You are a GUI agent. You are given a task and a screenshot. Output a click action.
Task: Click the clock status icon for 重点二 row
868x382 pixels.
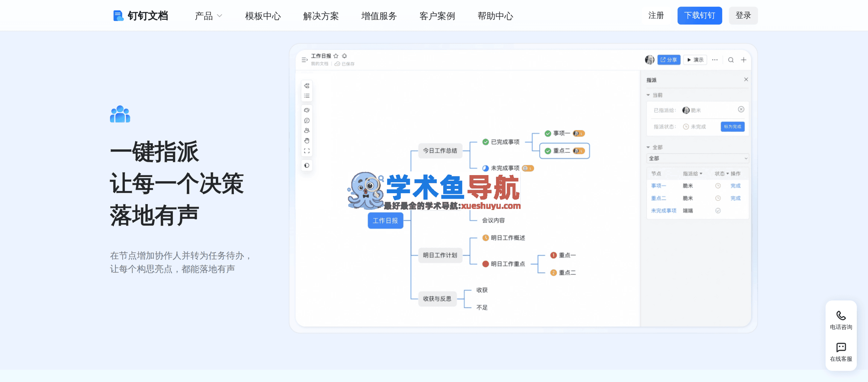(x=718, y=198)
